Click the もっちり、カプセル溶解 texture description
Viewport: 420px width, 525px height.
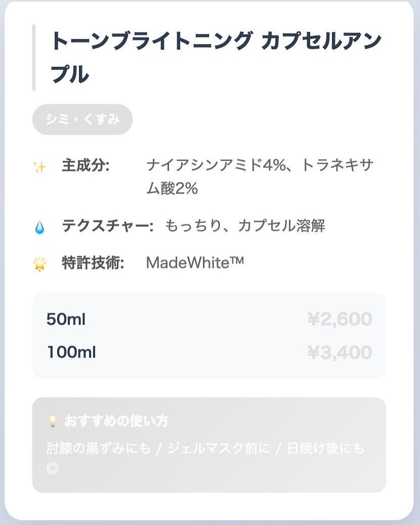[245, 226]
